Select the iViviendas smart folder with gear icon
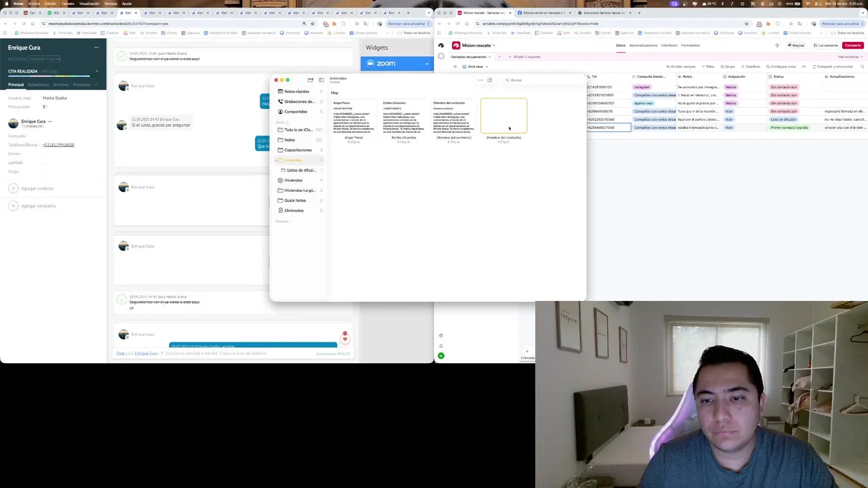Image resolution: width=868 pixels, height=488 pixels. tap(298, 180)
